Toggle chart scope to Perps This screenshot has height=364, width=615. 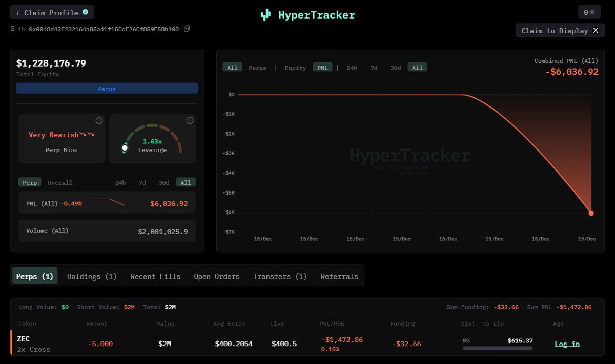pyautogui.click(x=257, y=68)
